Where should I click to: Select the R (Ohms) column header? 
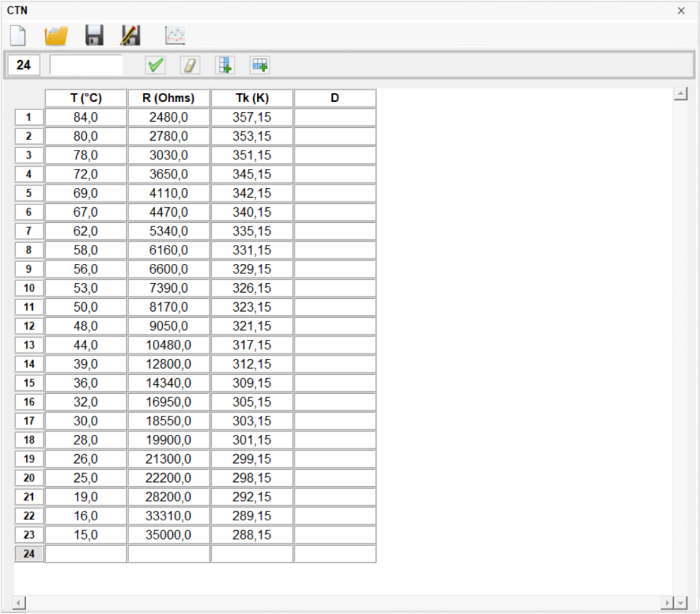(x=168, y=98)
